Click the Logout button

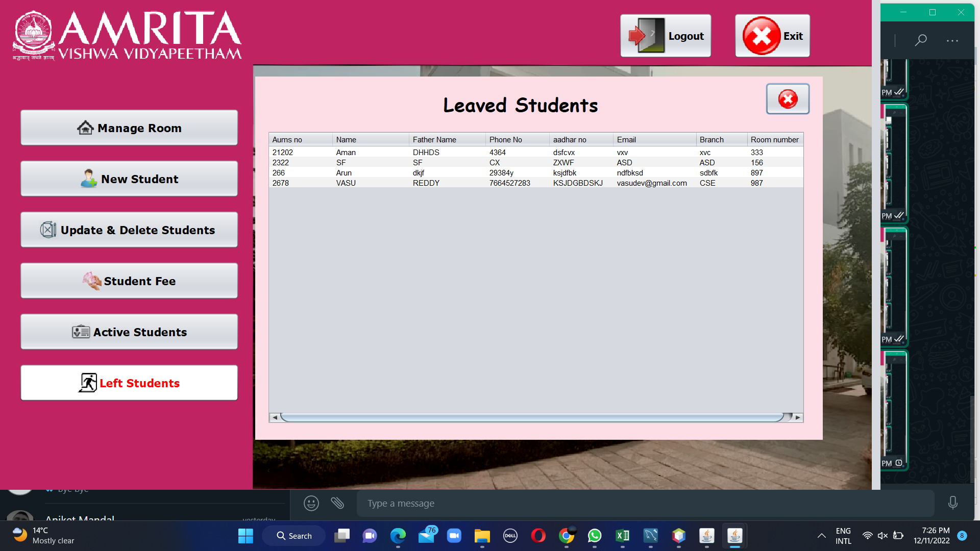[x=665, y=36]
